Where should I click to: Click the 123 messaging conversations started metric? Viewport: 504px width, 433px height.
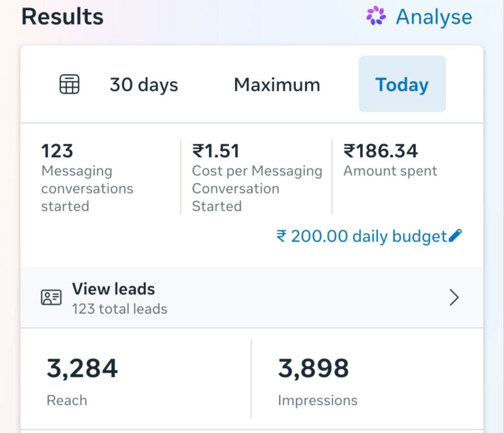(x=88, y=177)
